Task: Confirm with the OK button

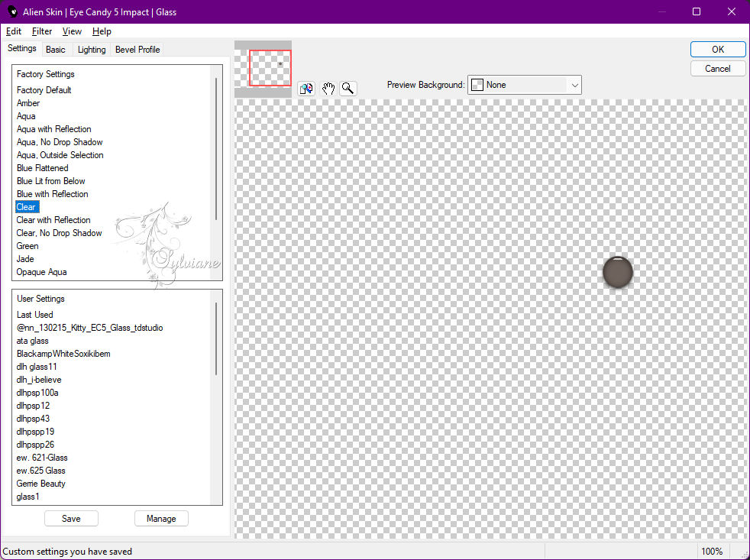Action: [x=717, y=50]
